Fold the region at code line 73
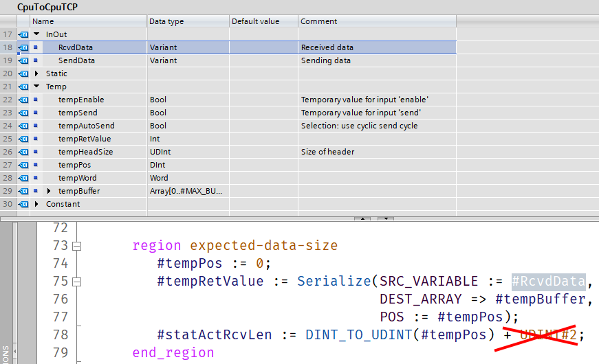 [76, 246]
